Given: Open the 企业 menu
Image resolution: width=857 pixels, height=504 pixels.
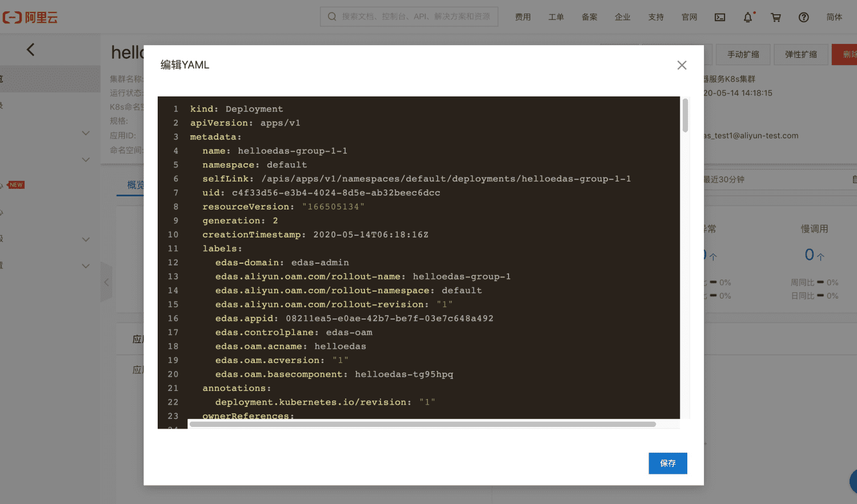Looking at the screenshot, I should 623,17.
